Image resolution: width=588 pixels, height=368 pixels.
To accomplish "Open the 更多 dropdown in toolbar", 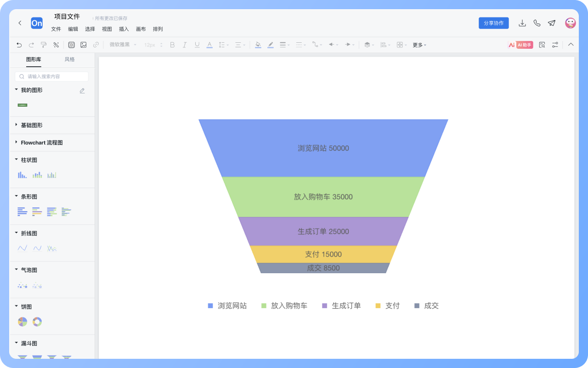I will [x=419, y=45].
